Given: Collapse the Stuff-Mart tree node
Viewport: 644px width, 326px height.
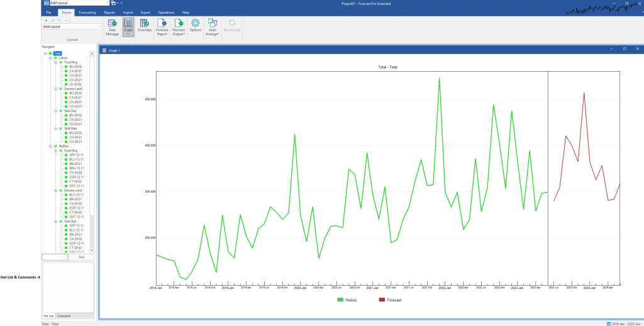Looking at the screenshot, I should 56,128.
